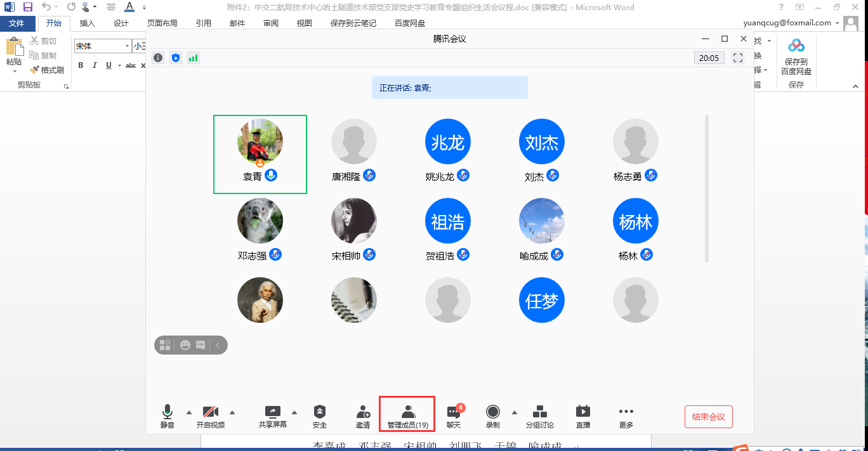Toggle underline formatting in Word

click(x=109, y=65)
